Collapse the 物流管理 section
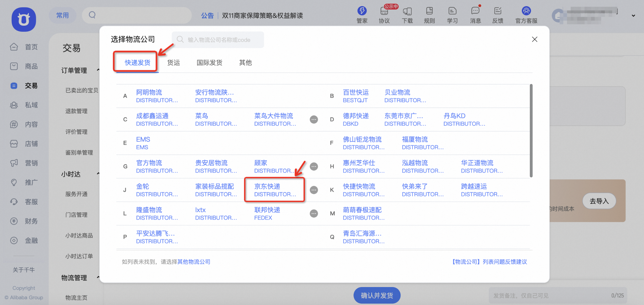Image resolution: width=644 pixels, height=305 pixels. click(98, 277)
